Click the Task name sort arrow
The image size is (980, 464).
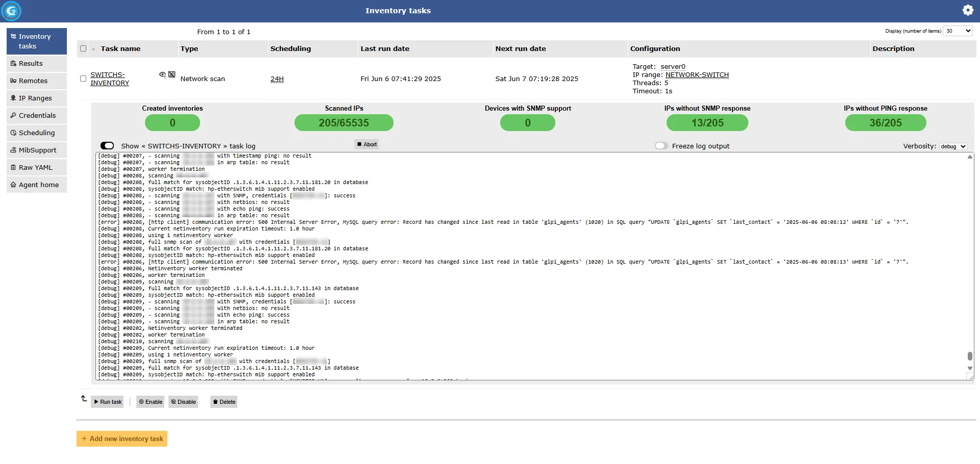click(93, 49)
